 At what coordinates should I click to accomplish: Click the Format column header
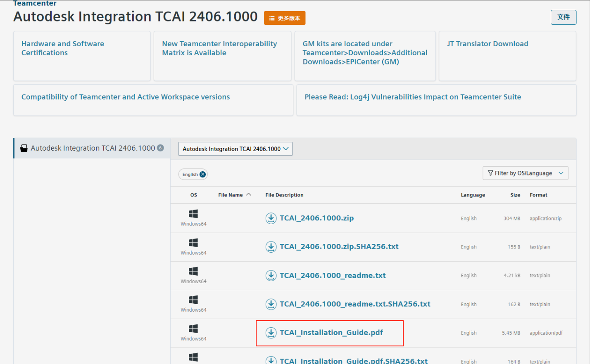tap(538, 195)
